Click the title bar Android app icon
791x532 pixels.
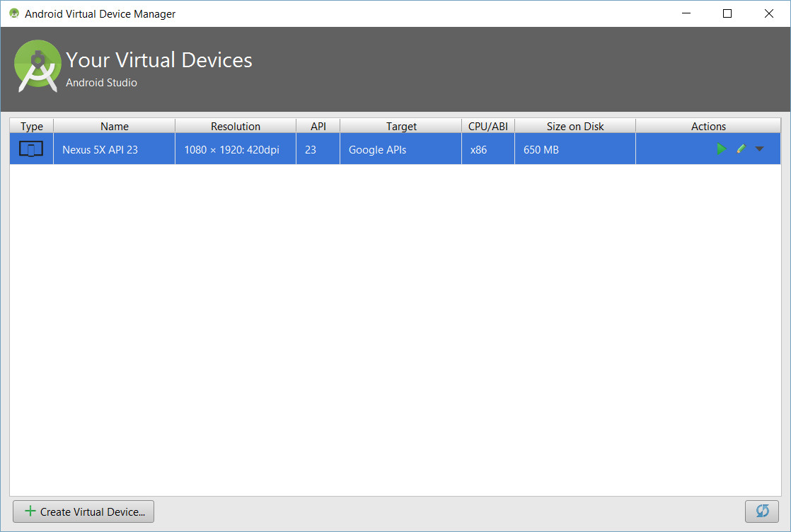click(x=14, y=13)
